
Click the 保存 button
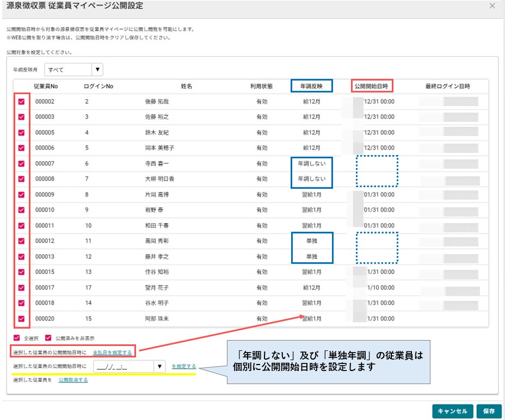pyautogui.click(x=489, y=411)
